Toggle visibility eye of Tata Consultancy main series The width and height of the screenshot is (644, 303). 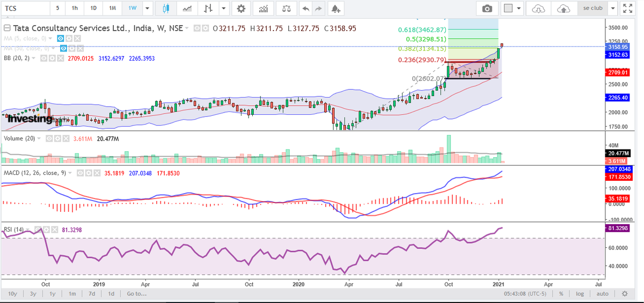pyautogui.click(x=197, y=28)
